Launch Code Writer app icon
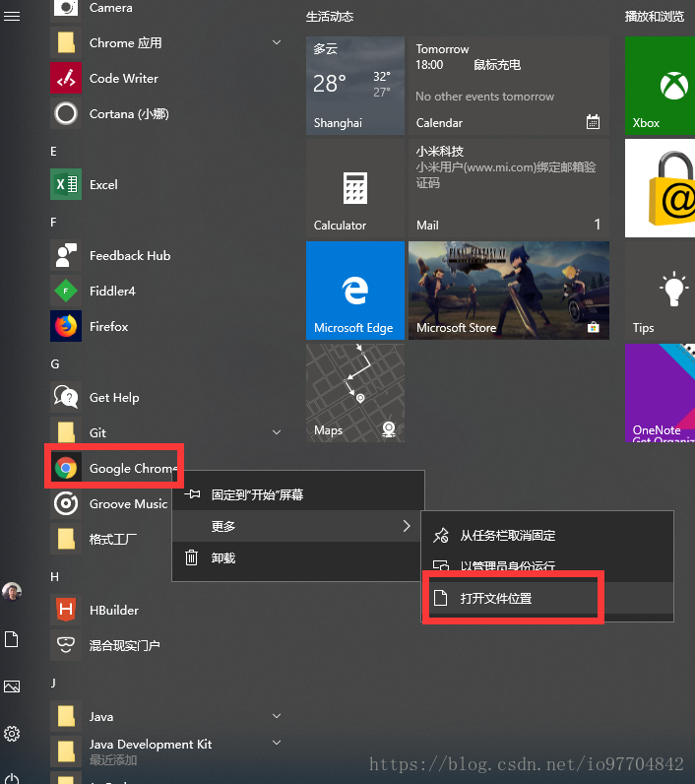695x784 pixels. (x=66, y=79)
